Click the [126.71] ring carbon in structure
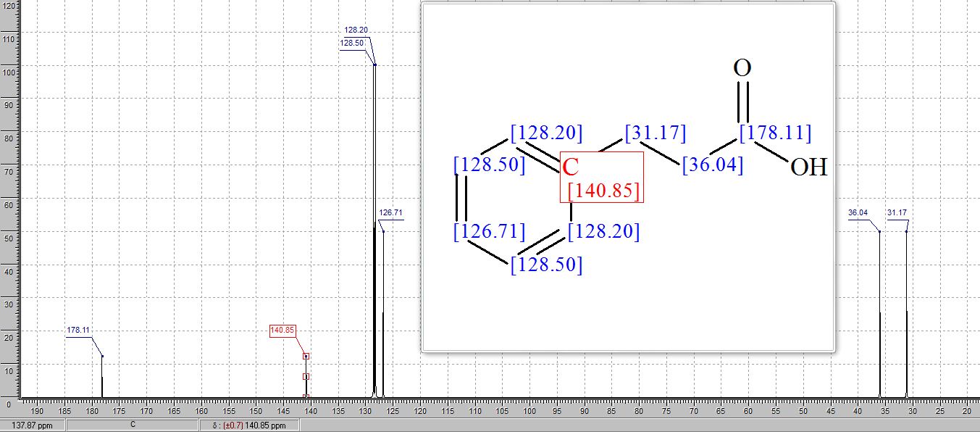 [x=489, y=232]
